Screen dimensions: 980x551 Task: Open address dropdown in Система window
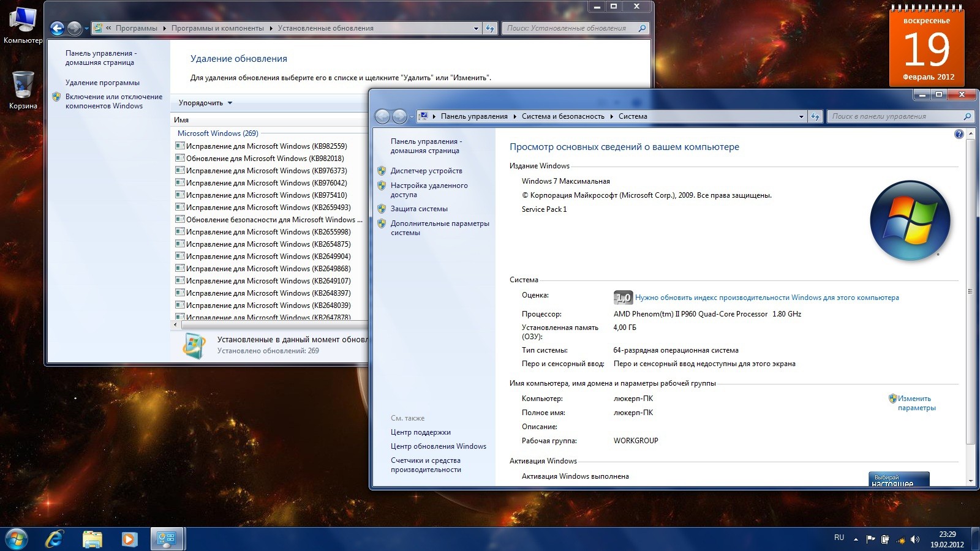(801, 116)
